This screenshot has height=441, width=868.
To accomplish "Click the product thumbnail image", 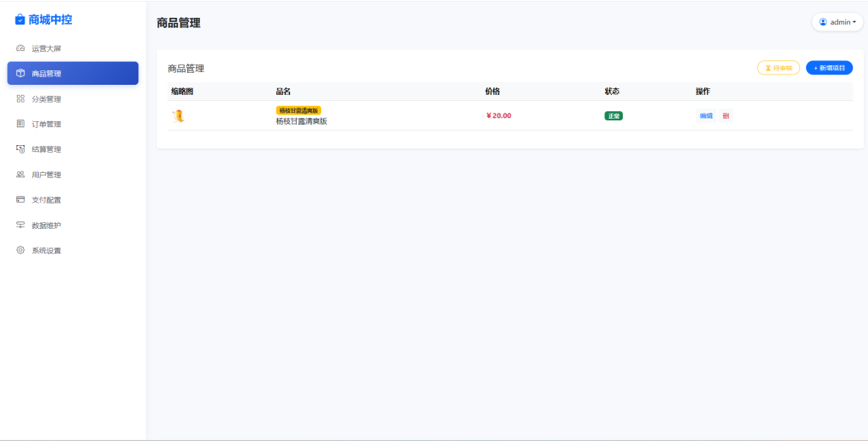I will pyautogui.click(x=179, y=116).
